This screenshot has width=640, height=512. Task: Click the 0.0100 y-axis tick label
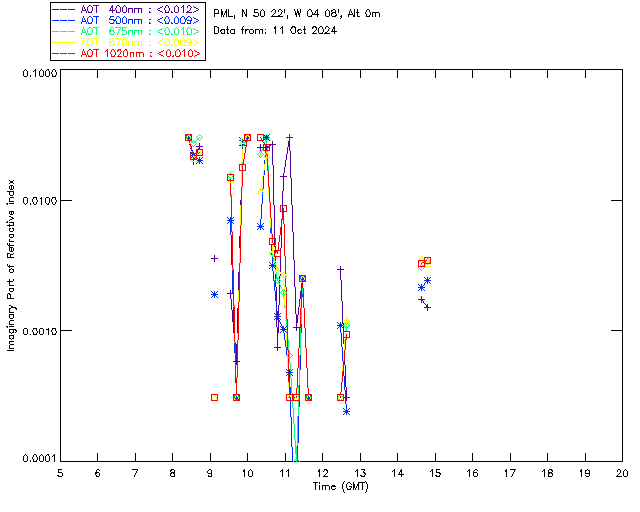click(x=40, y=201)
